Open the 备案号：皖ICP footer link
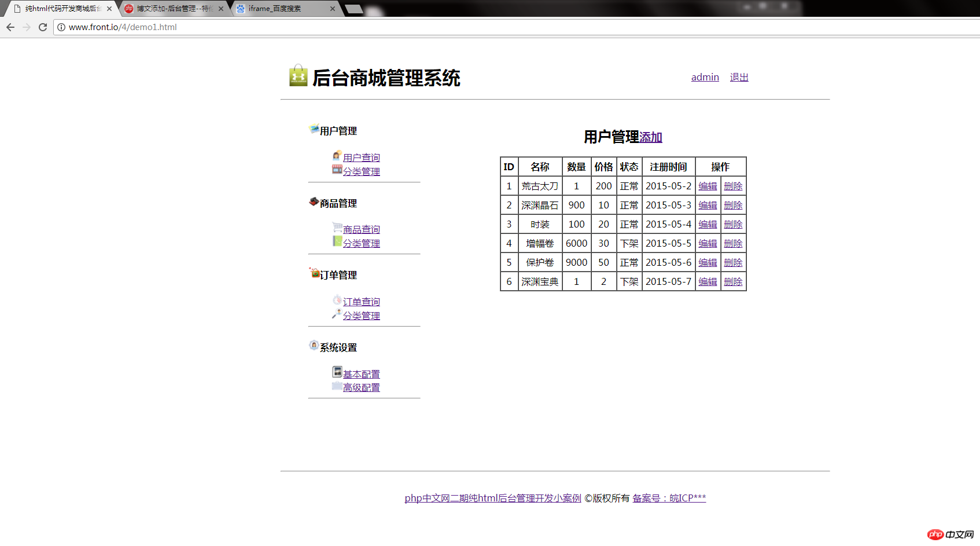980x546 pixels. point(669,498)
